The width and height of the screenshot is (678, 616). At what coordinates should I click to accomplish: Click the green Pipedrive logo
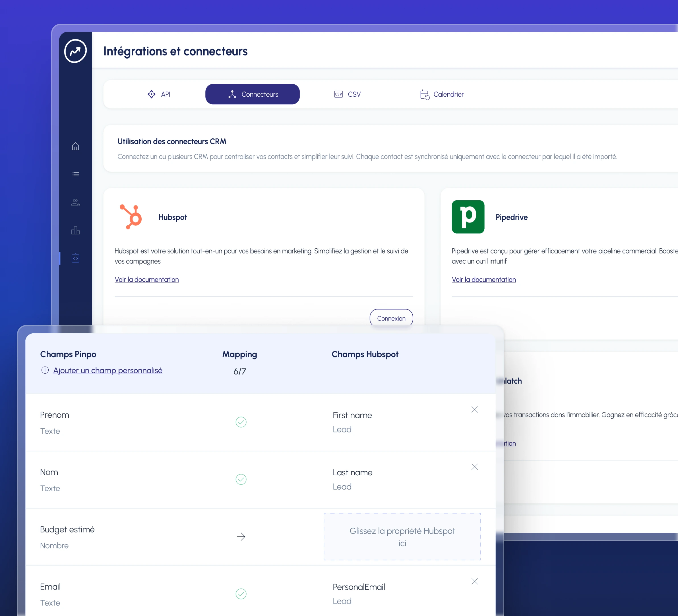click(468, 217)
